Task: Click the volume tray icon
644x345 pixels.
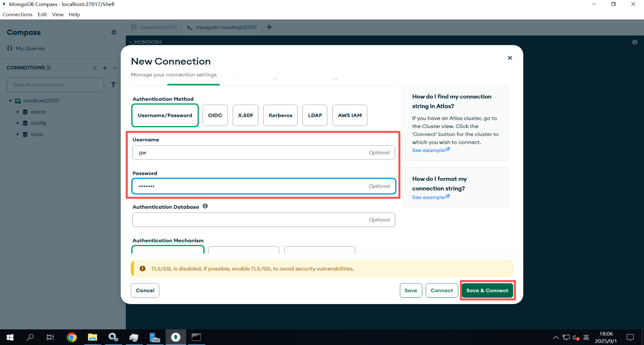Action: pos(576,338)
